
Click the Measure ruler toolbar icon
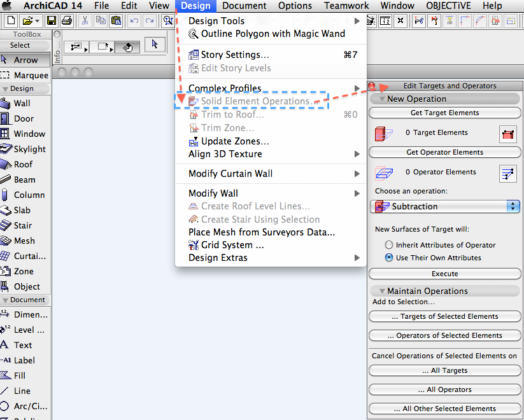385,21
